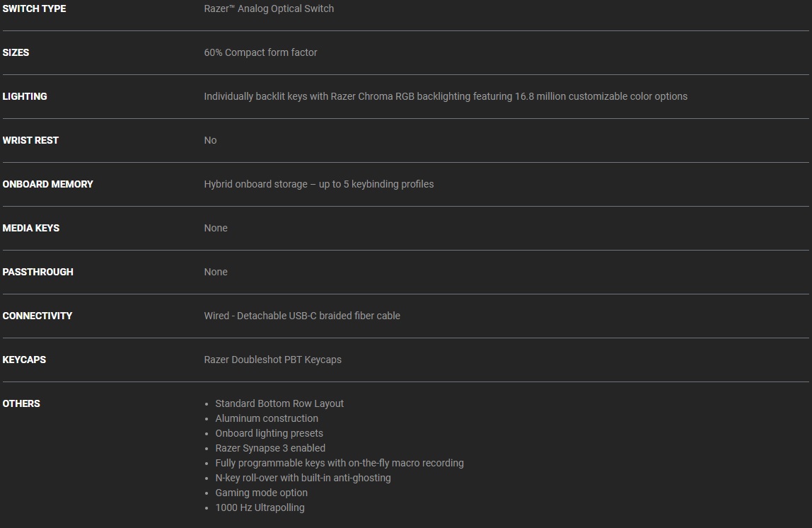Click the 1000 Hz Ultrapolling list item
The width and height of the screenshot is (812, 528).
click(x=260, y=507)
